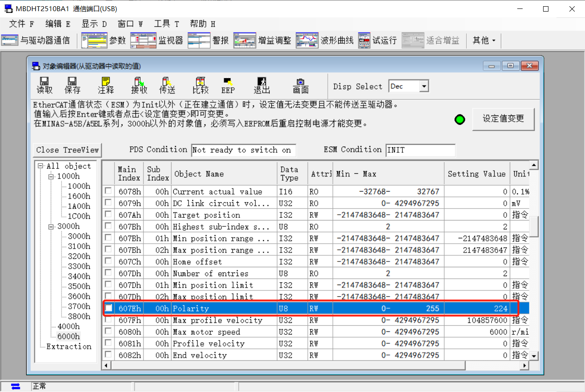
Task: Check the DC link circuit row checkbox
Action: pyautogui.click(x=108, y=203)
